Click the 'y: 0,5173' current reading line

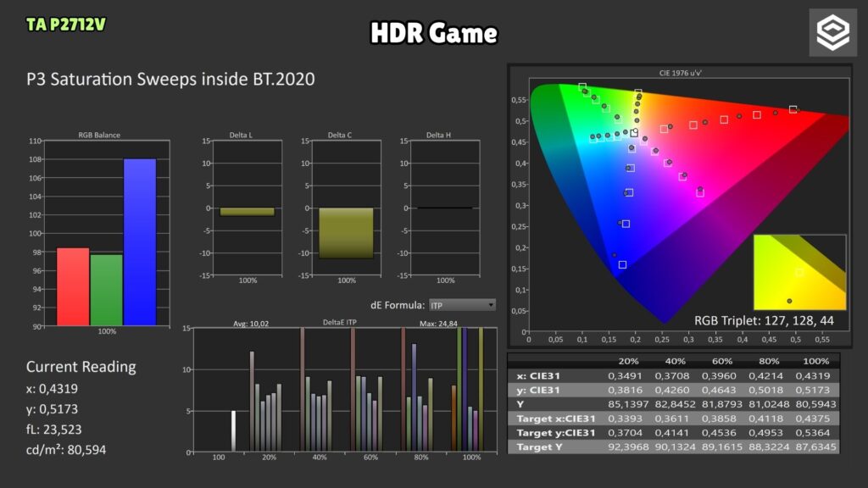[x=52, y=409]
